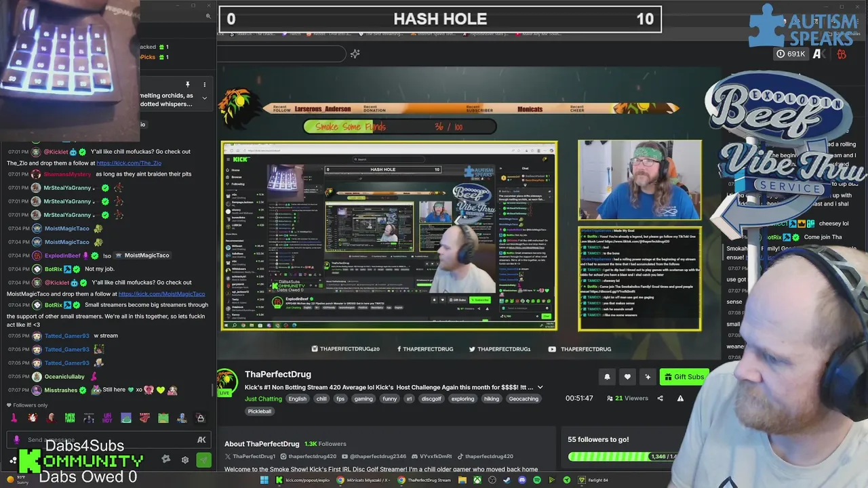Image resolution: width=868 pixels, height=488 pixels.
Task: Switch to Farlight 84 taskbar item
Action: coord(593,480)
